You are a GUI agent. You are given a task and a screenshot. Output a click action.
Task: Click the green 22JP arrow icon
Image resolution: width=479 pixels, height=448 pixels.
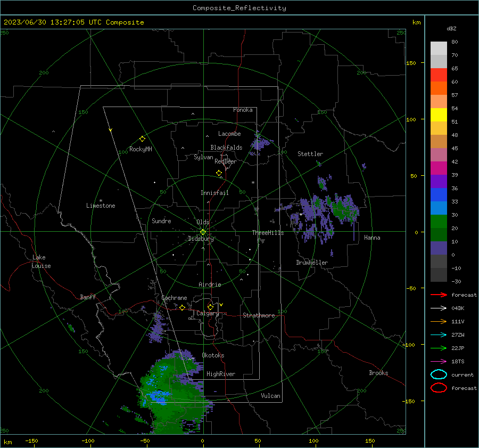click(439, 348)
